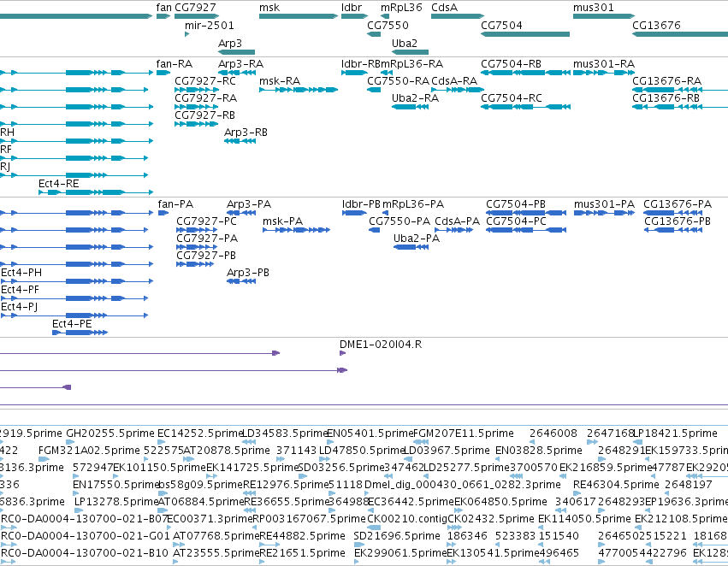
Task: Click the RE46304.5prime EST label
Action: [616, 485]
